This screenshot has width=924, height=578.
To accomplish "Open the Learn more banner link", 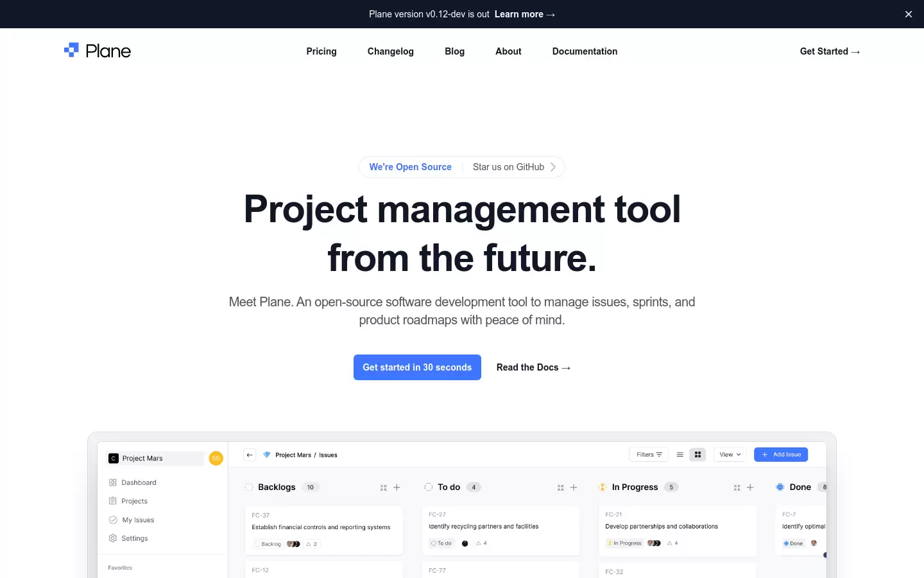I will tap(524, 14).
